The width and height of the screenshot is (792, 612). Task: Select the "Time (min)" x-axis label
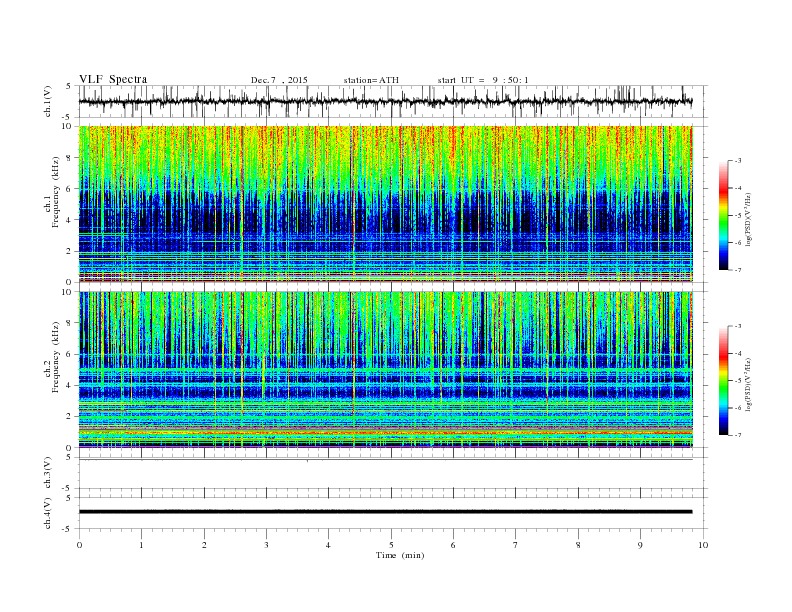400,555
